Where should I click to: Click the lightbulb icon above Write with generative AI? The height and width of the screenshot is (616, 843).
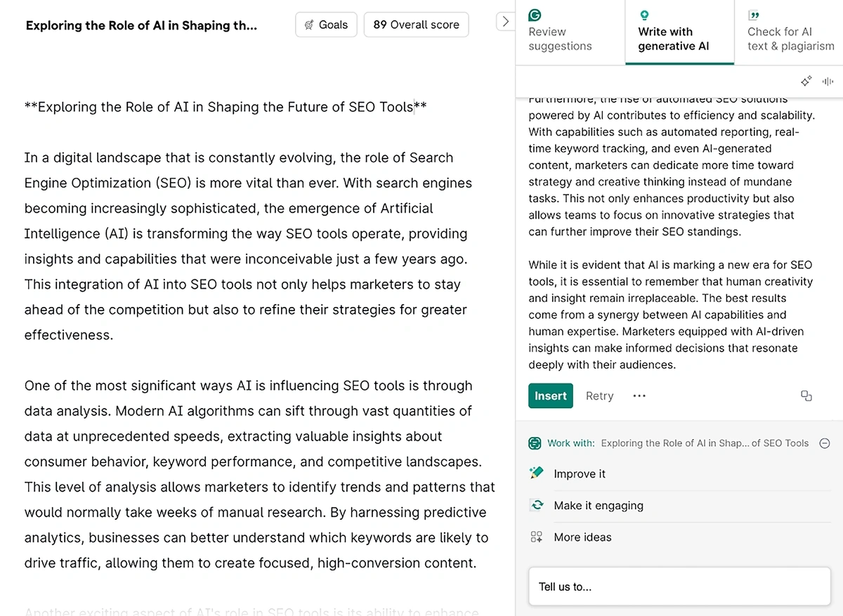tap(644, 15)
